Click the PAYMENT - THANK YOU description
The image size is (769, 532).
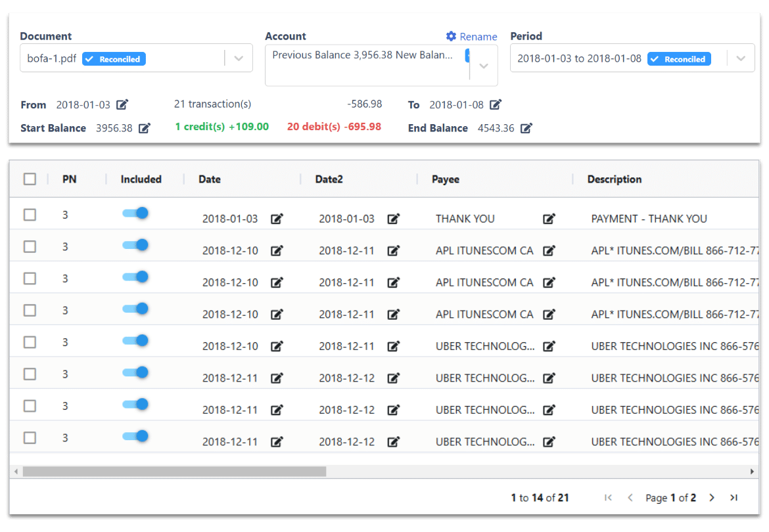click(649, 219)
